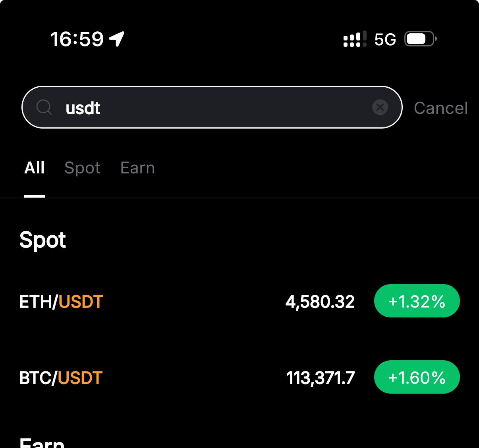This screenshot has height=448, width=479.
Task: Tap the Cancel button to exit search
Action: click(x=441, y=108)
